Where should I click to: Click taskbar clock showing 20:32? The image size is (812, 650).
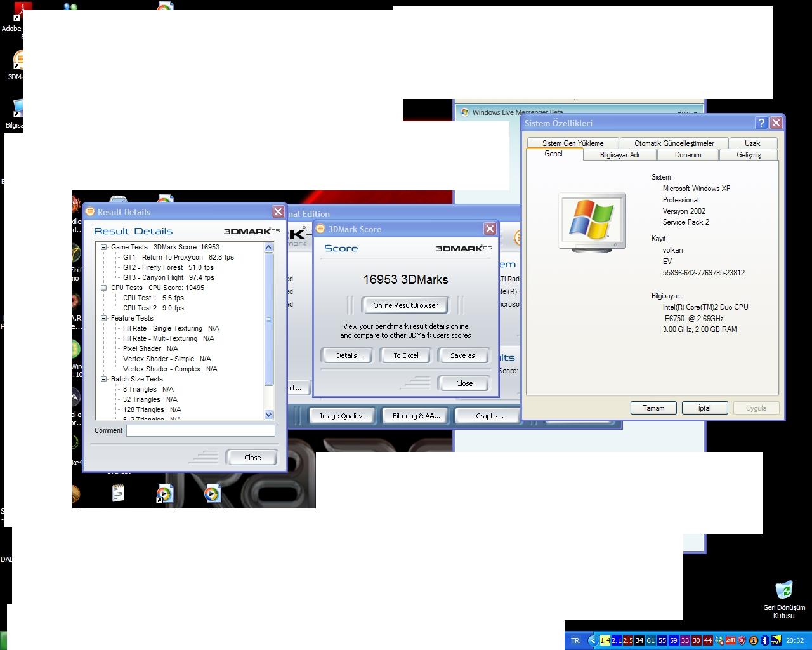[x=795, y=640]
